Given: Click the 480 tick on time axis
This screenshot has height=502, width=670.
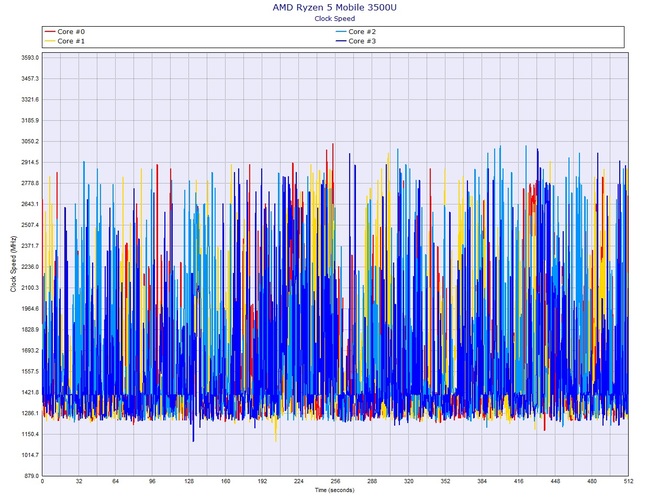Looking at the screenshot, I should 592,481.
